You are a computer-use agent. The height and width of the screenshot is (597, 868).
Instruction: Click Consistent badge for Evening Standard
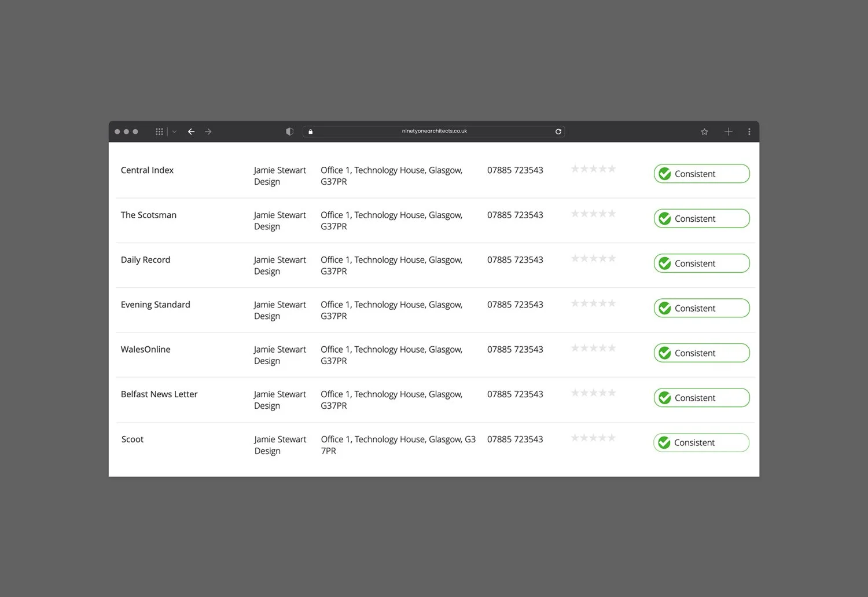tap(702, 308)
